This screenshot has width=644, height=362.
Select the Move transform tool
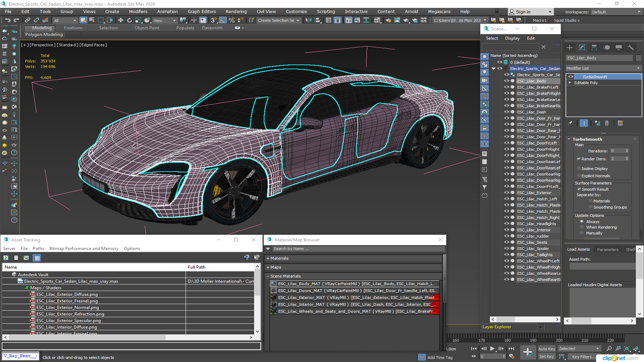pyautogui.click(x=121, y=20)
